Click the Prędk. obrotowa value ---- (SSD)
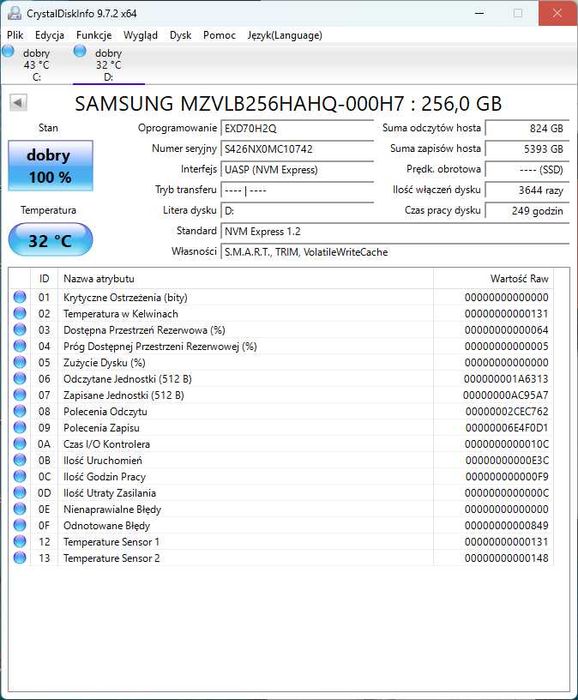The image size is (578, 700). [527, 170]
